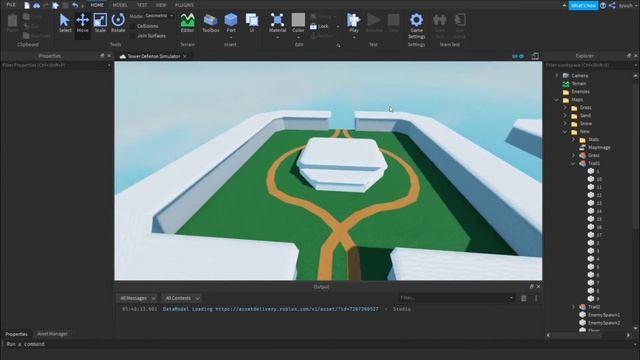Close the Tower Defense Simulator tab

(x=185, y=56)
